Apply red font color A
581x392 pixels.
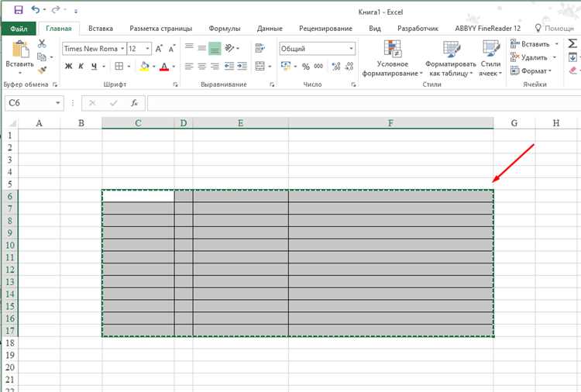coord(163,67)
